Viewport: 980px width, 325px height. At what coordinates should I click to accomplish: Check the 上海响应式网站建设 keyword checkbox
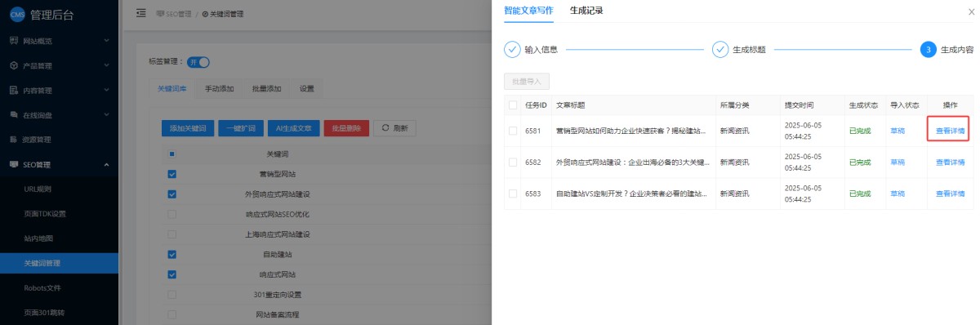[171, 234]
